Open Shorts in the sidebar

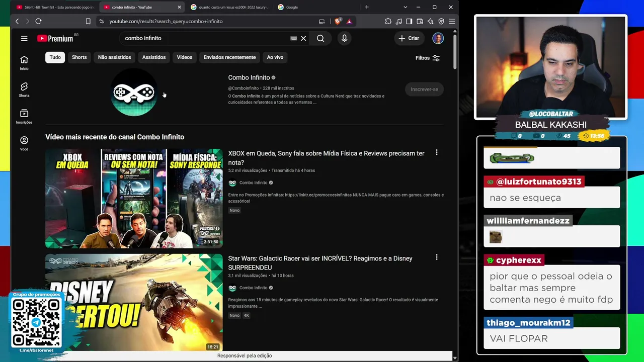click(24, 89)
